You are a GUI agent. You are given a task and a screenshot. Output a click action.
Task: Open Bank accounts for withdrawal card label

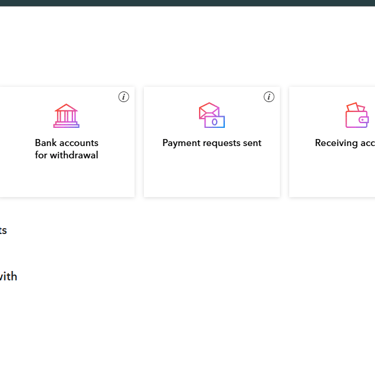click(x=67, y=149)
